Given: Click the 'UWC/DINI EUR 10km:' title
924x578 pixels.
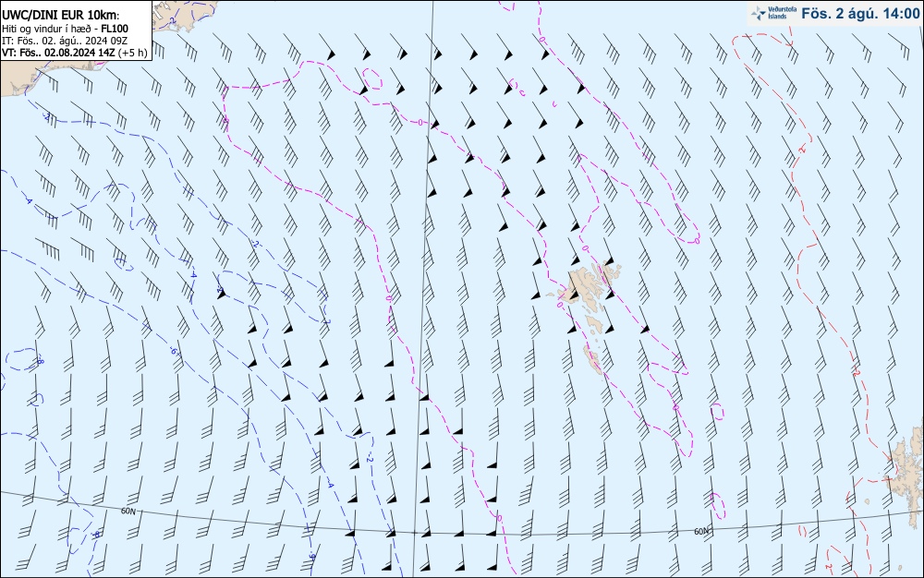Looking at the screenshot, I should pos(61,16).
